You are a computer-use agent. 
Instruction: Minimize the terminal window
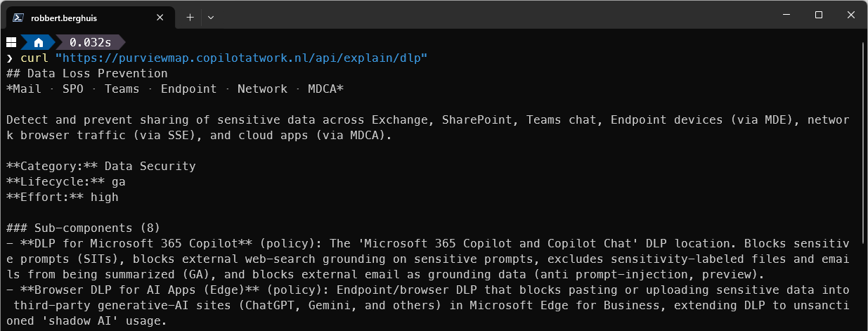786,15
